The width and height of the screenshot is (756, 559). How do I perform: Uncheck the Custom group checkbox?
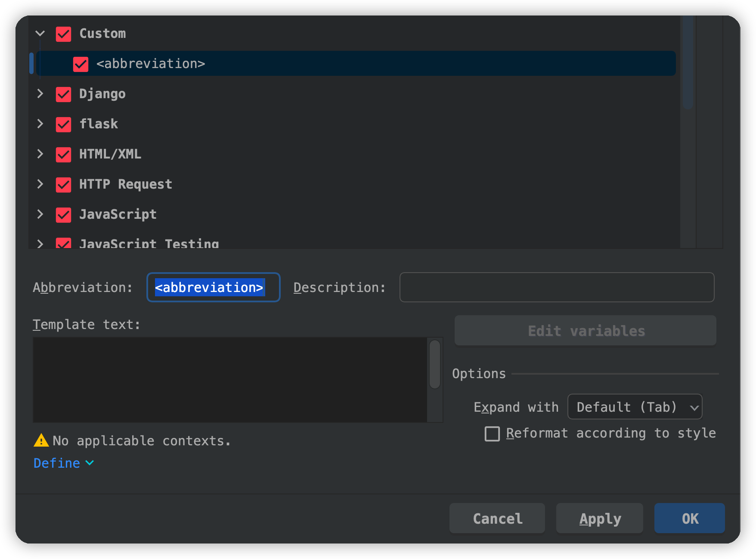click(x=64, y=34)
